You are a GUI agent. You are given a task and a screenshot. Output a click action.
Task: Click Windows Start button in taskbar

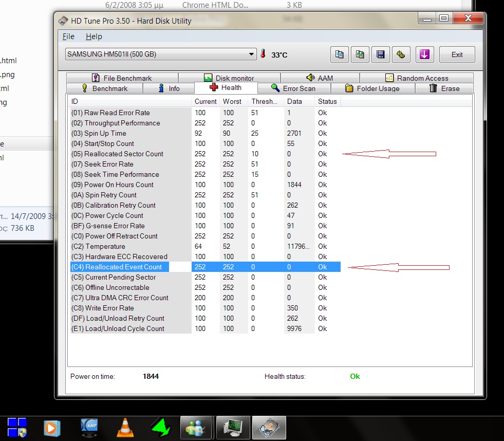[x=17, y=428]
